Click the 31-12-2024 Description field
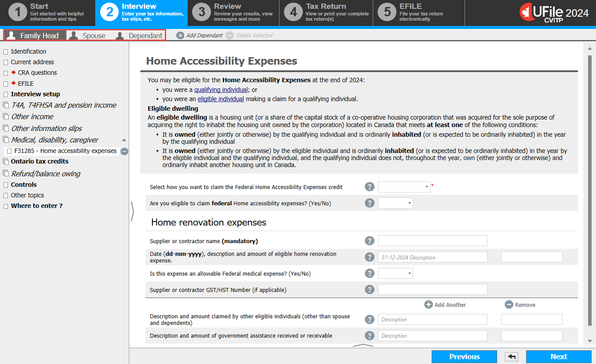This screenshot has height=364, width=596. click(x=432, y=257)
